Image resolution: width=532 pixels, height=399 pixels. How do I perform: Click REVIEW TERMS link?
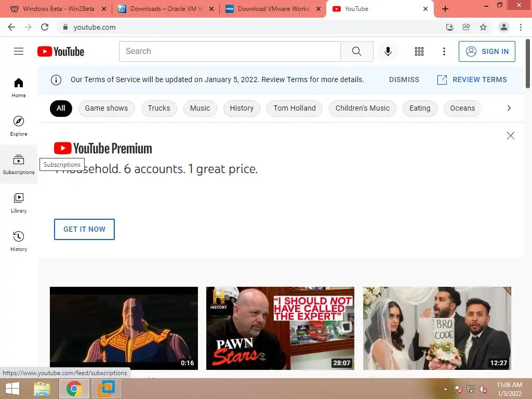[472, 79]
